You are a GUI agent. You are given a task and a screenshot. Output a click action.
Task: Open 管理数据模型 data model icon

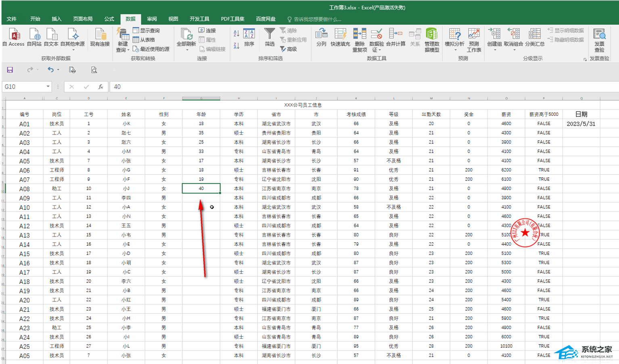point(432,34)
